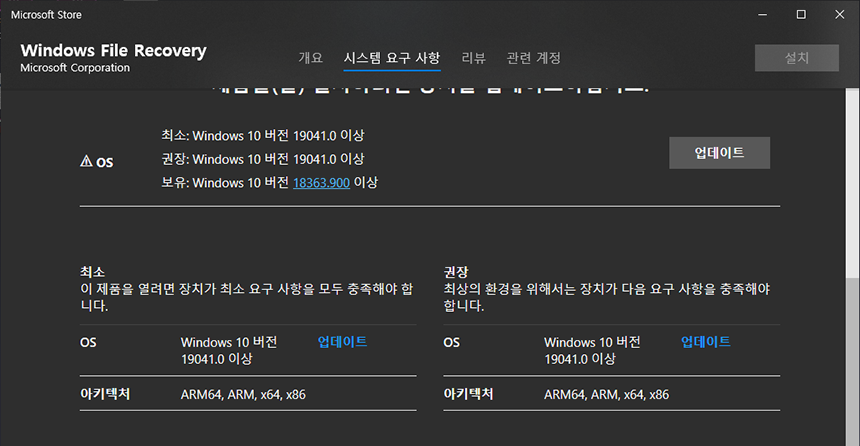Click the vertical scrollbar thumb

[852, 362]
